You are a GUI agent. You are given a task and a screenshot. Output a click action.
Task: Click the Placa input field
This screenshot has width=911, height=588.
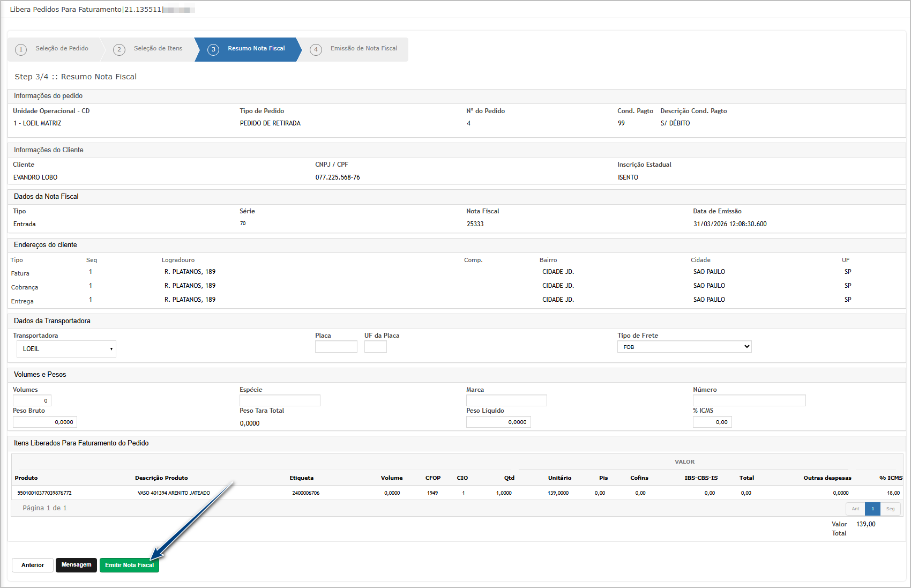click(x=336, y=347)
